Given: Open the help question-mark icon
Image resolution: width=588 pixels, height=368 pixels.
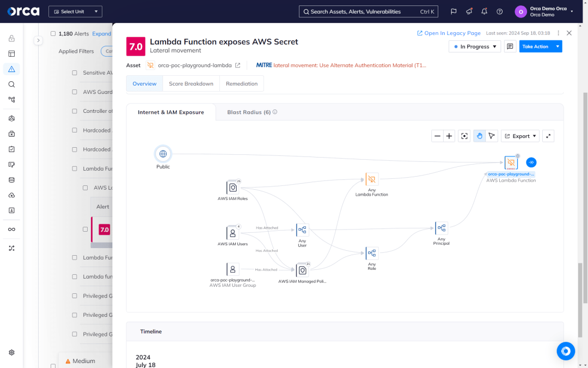Looking at the screenshot, I should pos(499,11).
